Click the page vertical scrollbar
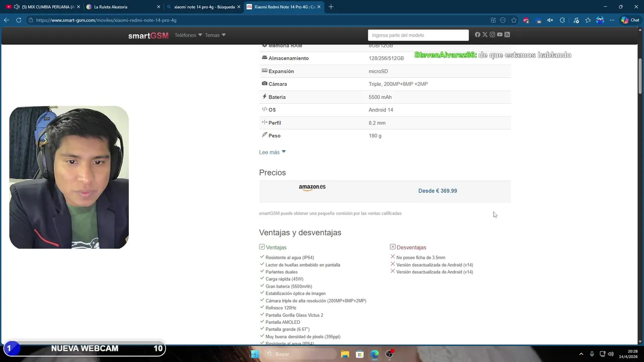644x362 pixels. pyautogui.click(x=640, y=75)
